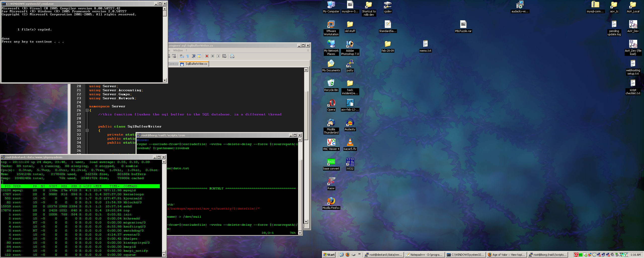This screenshot has height=258, width=644.
Task: Switch to C:\WINDOWS\system32 cmd taskbar button
Action: coord(465,255)
